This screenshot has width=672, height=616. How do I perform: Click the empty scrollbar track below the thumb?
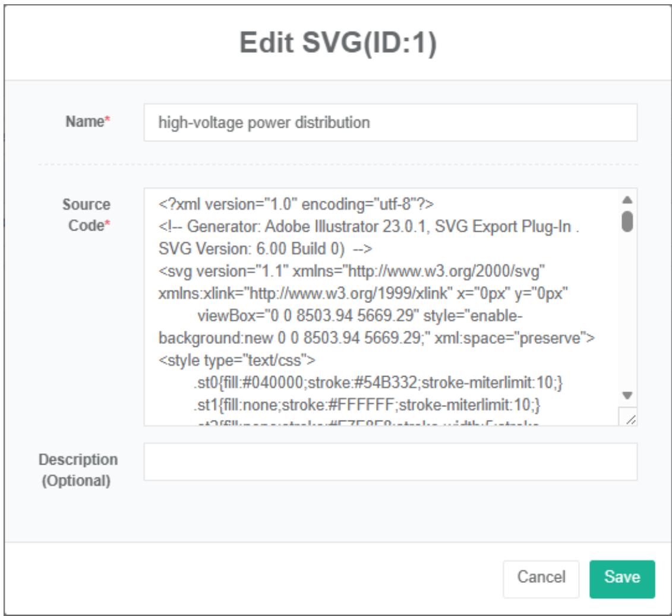(x=626, y=309)
